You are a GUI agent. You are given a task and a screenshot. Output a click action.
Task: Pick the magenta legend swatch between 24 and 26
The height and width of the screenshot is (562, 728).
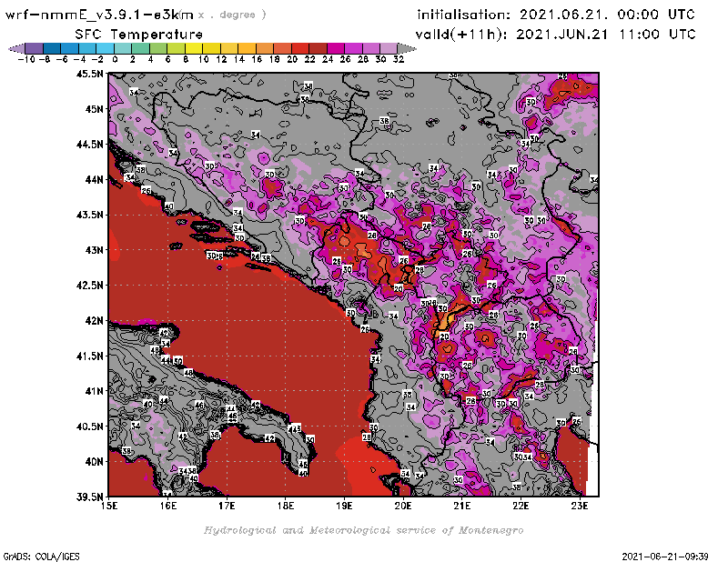pos(336,48)
